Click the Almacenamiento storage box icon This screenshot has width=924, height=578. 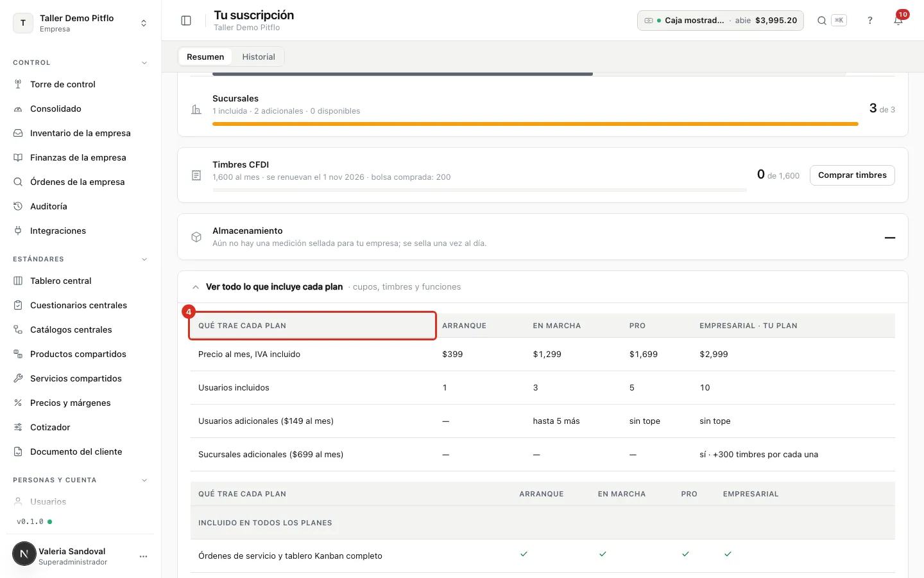coord(196,237)
